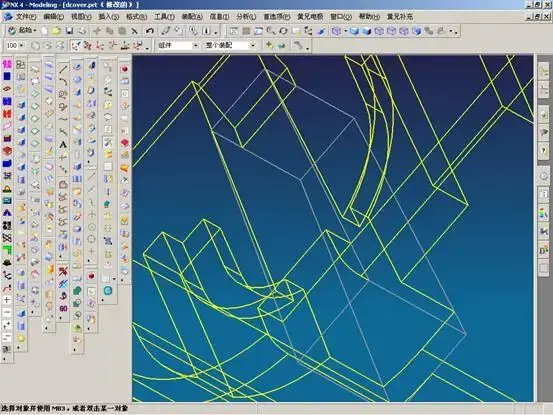
Task: Click the Rotate view icon
Action: pos(283,31)
